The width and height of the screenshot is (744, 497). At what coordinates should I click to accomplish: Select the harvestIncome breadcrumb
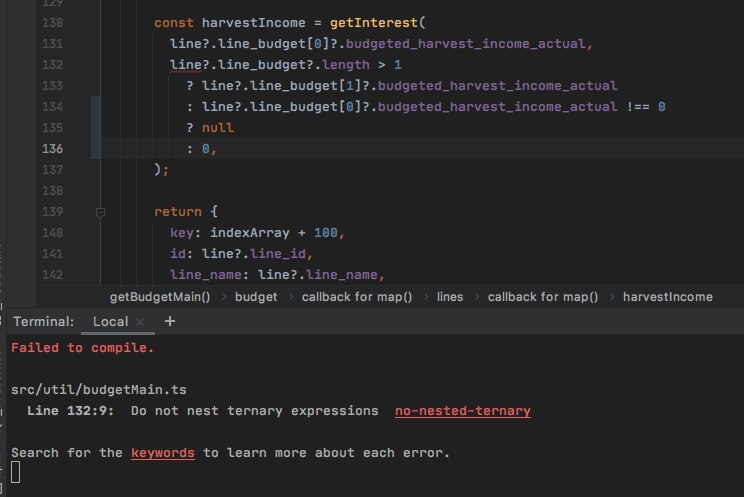[x=668, y=297]
